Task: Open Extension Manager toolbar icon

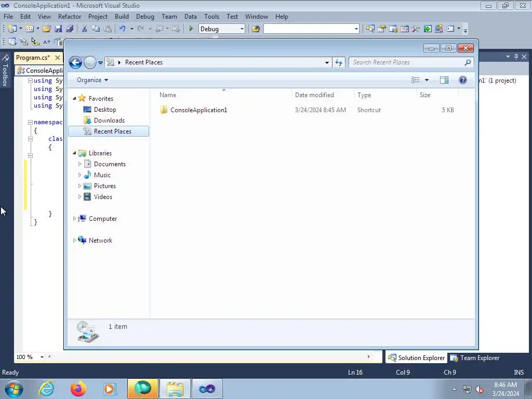Action: point(438,29)
